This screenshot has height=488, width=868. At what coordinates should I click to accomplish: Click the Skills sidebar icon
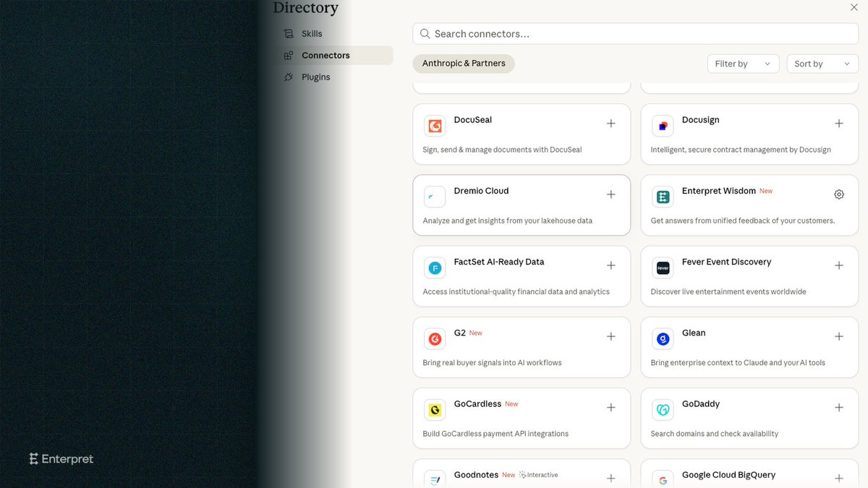click(289, 34)
